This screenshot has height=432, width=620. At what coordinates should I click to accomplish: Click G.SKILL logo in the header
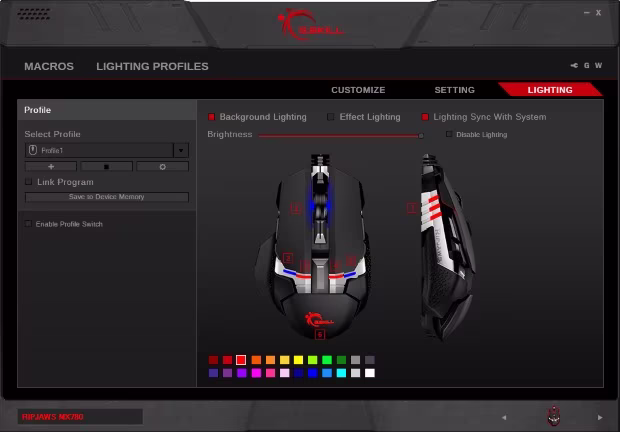coord(310,26)
